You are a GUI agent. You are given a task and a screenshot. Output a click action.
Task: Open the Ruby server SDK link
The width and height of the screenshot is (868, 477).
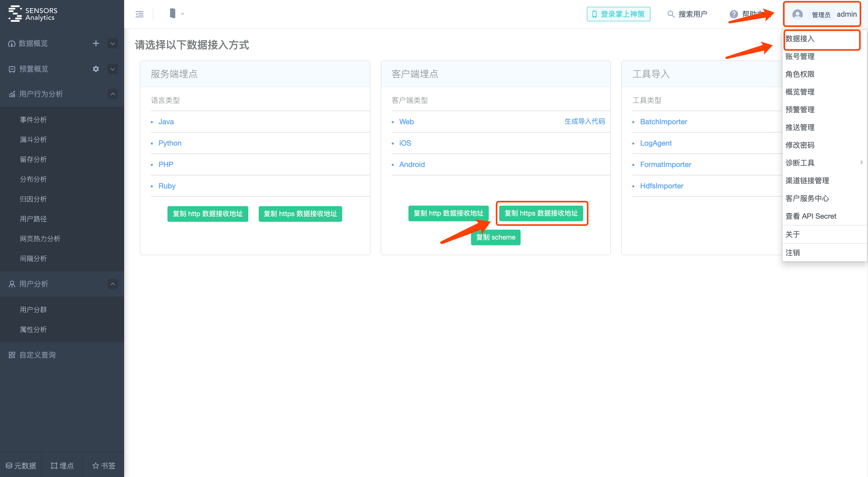[x=167, y=186]
